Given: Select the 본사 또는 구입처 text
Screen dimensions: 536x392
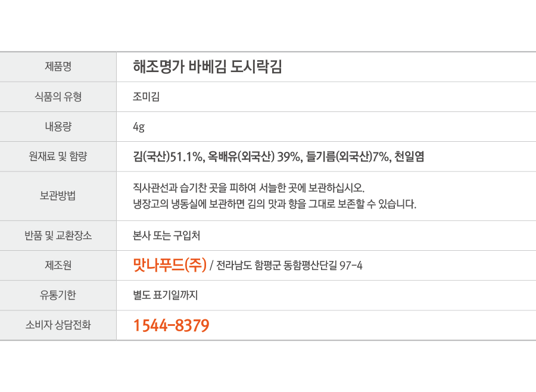Looking at the screenshot, I should 167,235.
